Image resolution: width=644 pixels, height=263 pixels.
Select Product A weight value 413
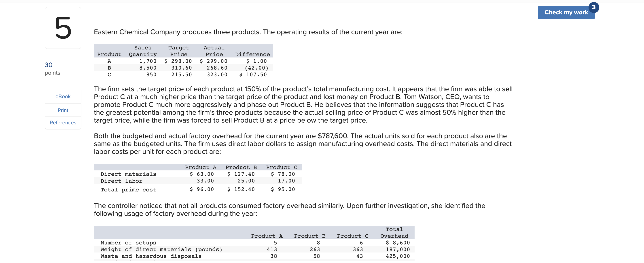click(x=272, y=250)
